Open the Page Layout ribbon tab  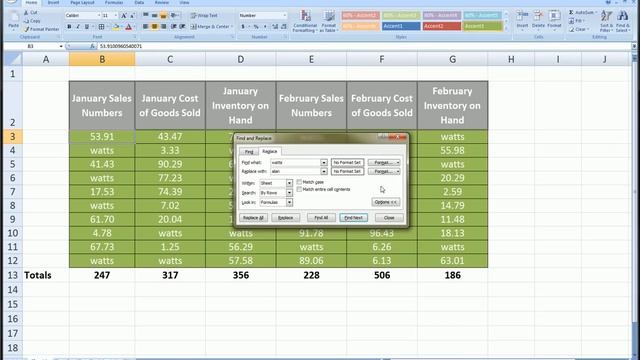click(x=82, y=2)
